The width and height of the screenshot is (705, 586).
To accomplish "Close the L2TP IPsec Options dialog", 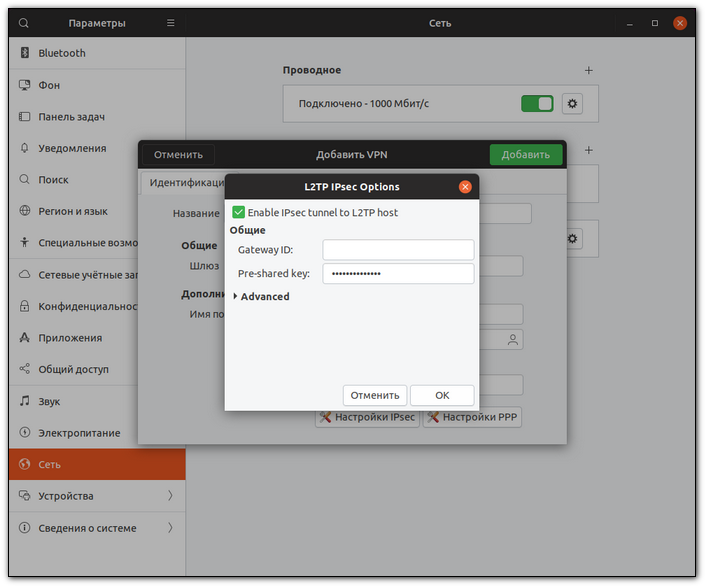I will [x=465, y=187].
